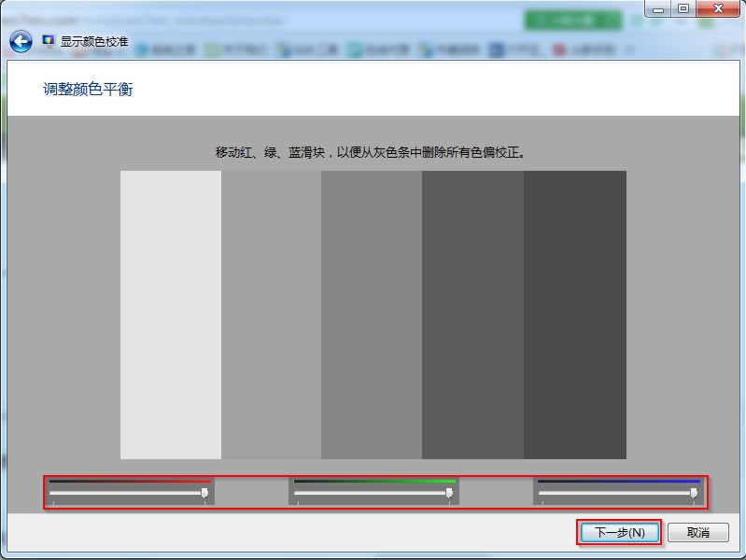The image size is (746, 560).
Task: Click the middle of the blue slider track
Action: point(616,493)
